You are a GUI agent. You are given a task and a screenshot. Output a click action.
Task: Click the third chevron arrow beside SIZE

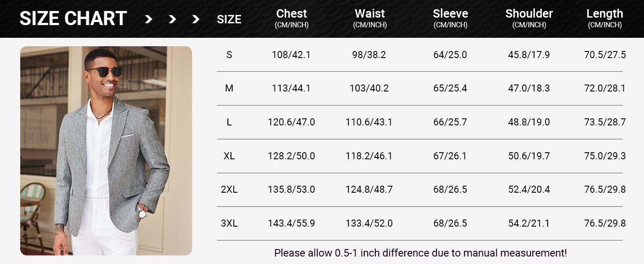[x=196, y=19]
